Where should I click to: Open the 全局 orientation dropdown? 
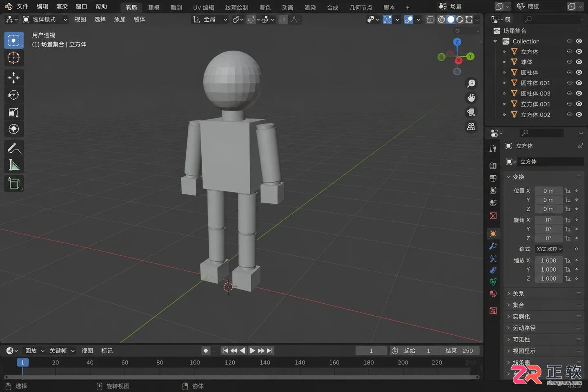click(x=210, y=19)
